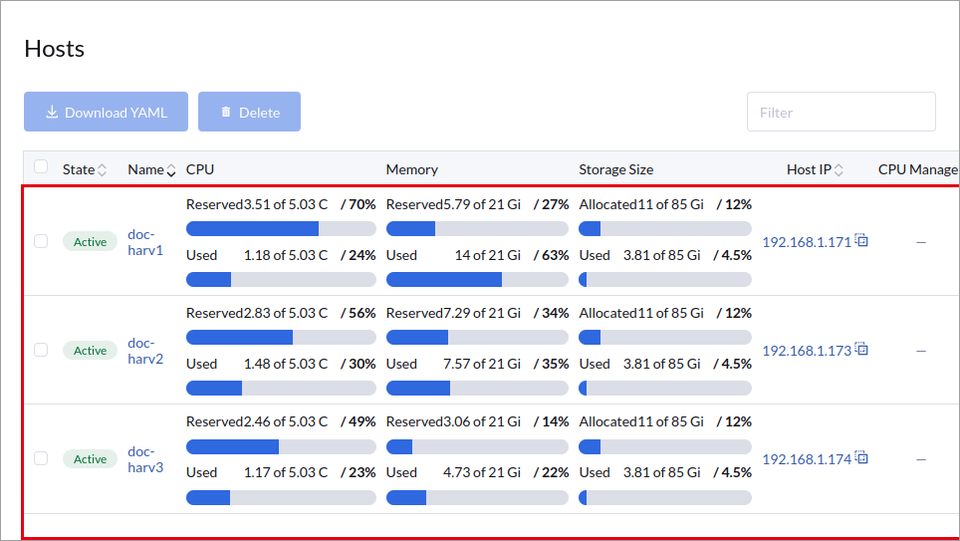Open the doc-harv1 host link
Image resolution: width=960 pixels, height=541 pixels.
145,242
